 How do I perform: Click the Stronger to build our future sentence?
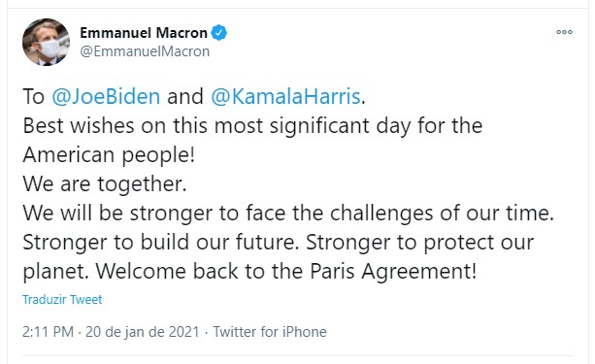[x=161, y=242]
